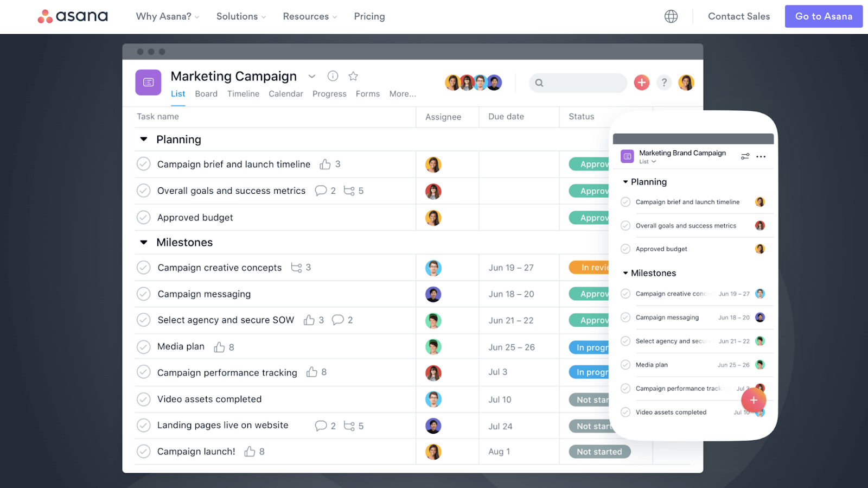Click the project search field
Screen dimensions: 868x488
[578, 83]
